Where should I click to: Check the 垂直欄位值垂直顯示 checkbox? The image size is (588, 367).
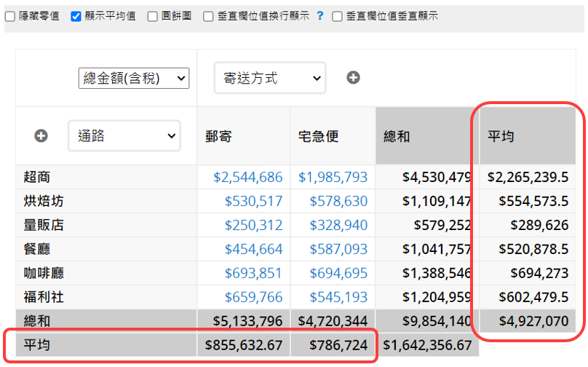(337, 16)
